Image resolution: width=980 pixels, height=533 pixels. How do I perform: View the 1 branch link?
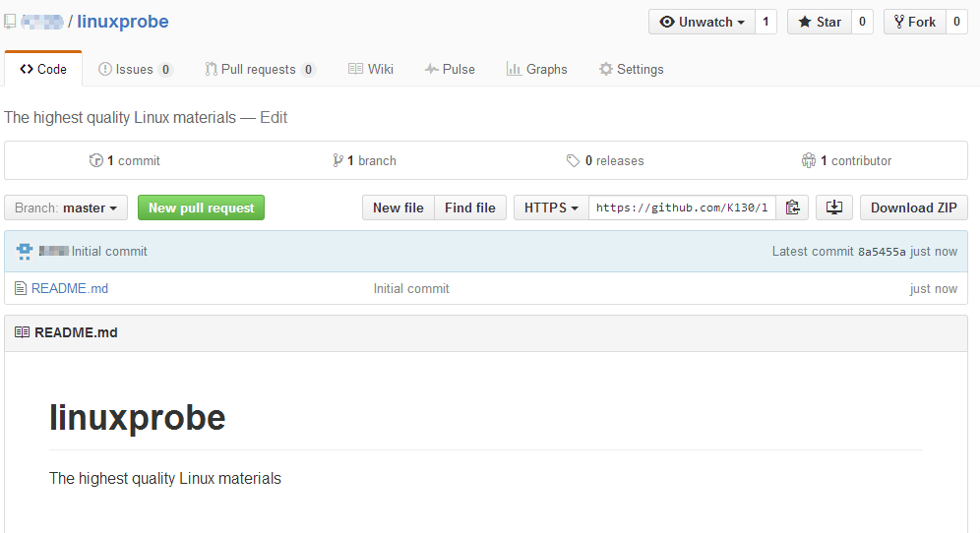coord(364,160)
